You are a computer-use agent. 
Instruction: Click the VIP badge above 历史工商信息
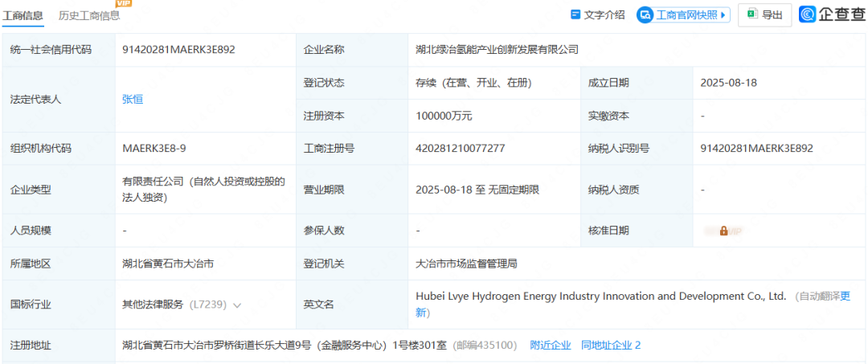coord(123,3)
